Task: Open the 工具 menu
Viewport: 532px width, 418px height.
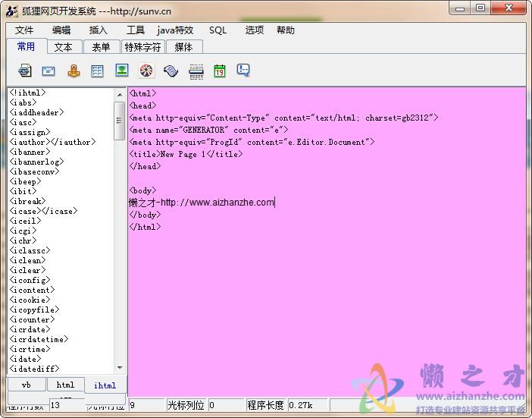Action: tap(136, 30)
